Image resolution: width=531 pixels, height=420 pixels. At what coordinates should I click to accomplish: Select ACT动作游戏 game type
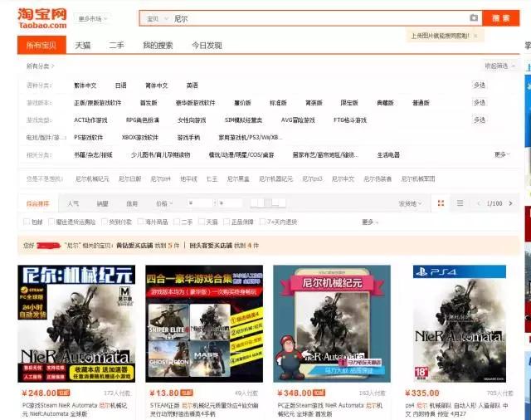tap(90, 120)
